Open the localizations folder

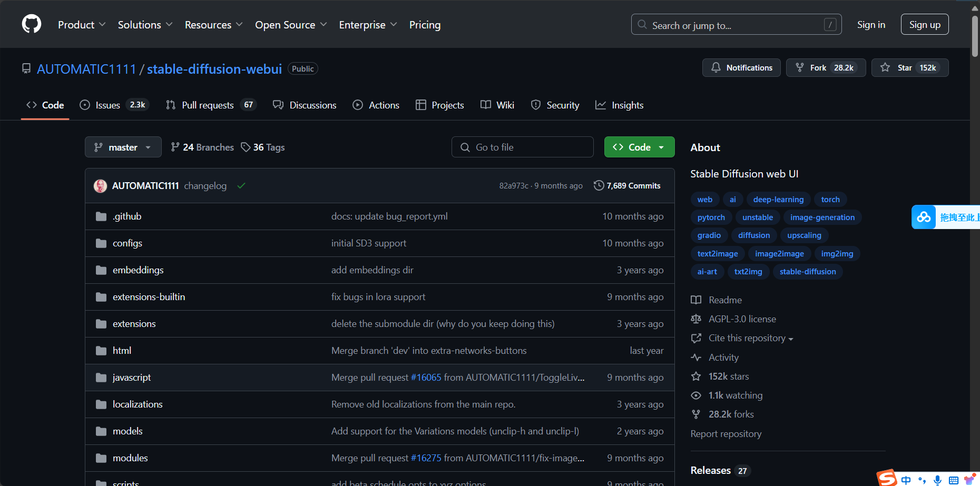[x=138, y=404]
